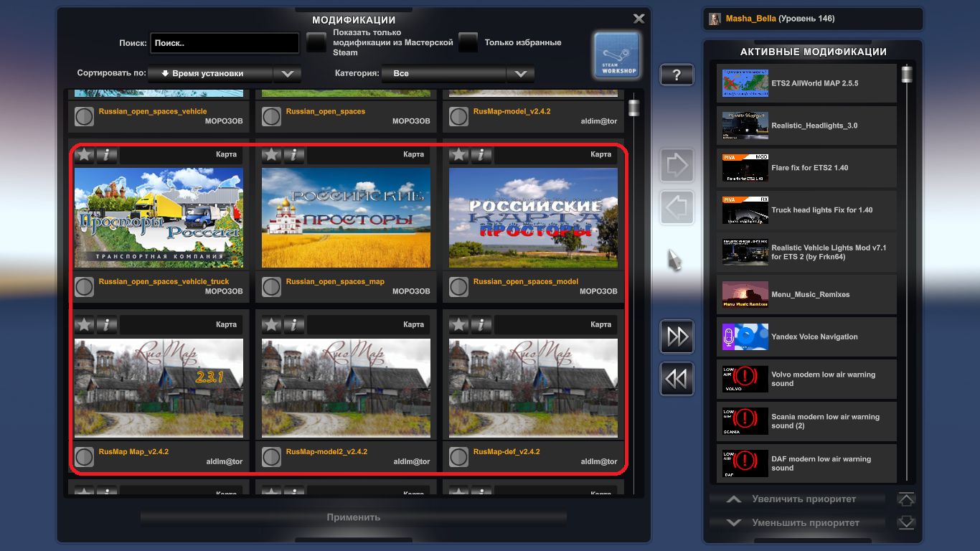
Task: Select Просторы России truck company thumbnail
Action: (159, 217)
